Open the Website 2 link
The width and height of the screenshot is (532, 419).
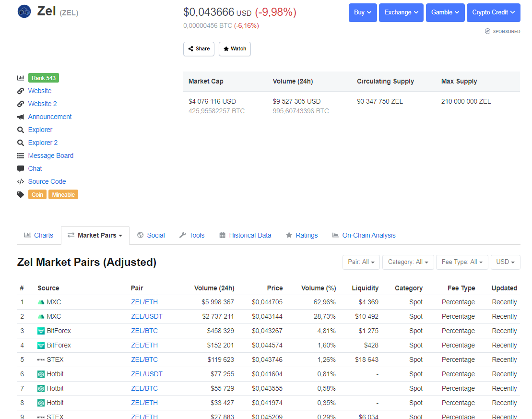[42, 104]
